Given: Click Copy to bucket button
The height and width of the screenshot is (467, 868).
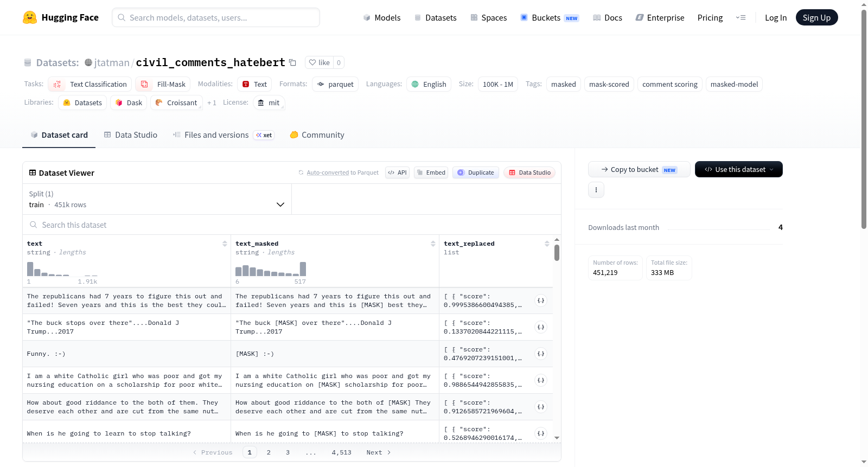Looking at the screenshot, I should click(x=639, y=169).
